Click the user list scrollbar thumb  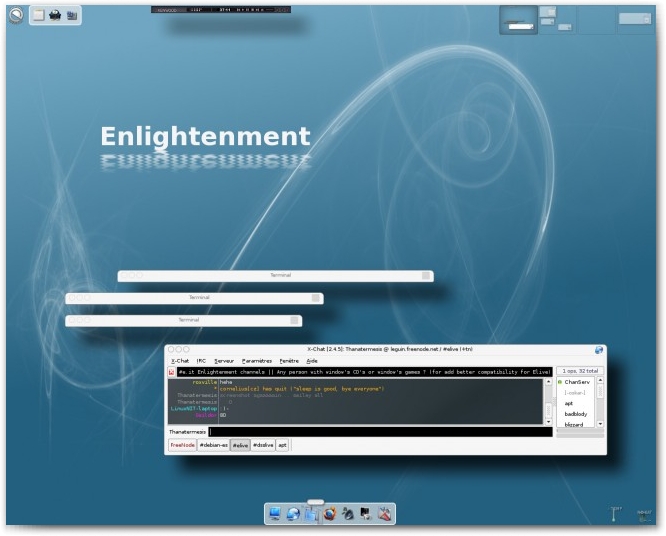pos(600,391)
